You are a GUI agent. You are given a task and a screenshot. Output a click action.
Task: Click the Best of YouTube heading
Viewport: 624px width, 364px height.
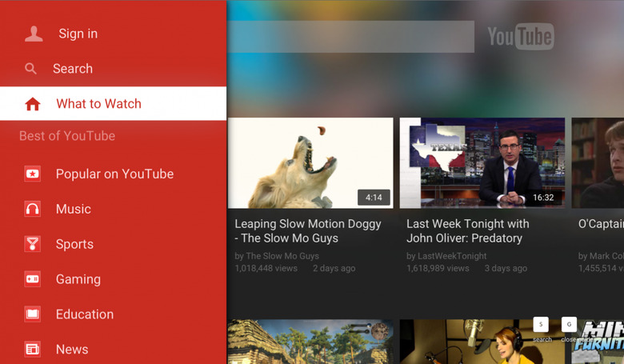[x=67, y=136]
